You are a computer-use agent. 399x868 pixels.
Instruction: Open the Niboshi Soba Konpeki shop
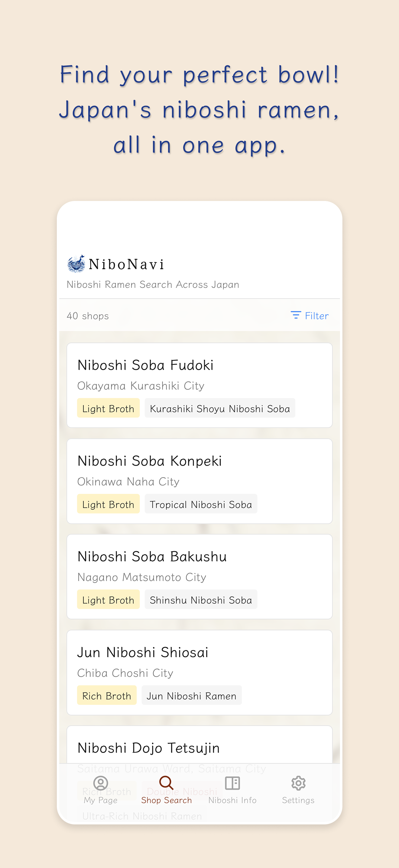pyautogui.click(x=199, y=481)
